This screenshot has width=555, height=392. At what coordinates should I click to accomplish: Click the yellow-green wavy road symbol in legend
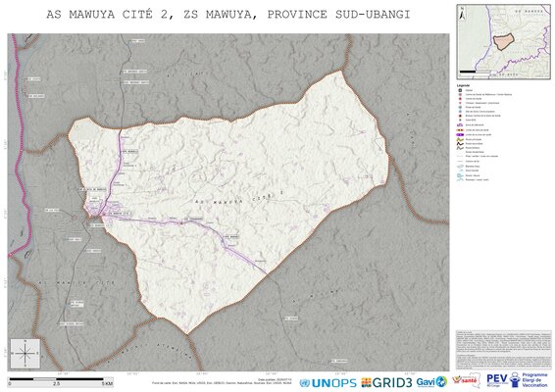460,139
